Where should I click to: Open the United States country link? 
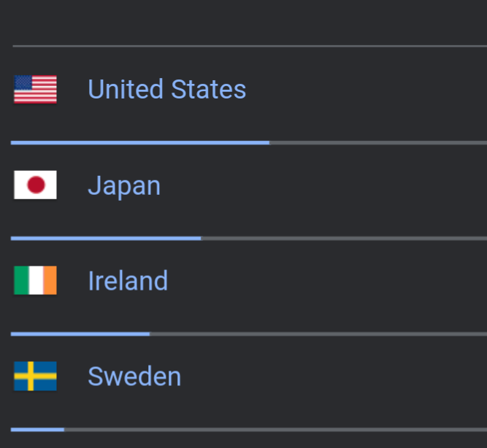coord(166,89)
